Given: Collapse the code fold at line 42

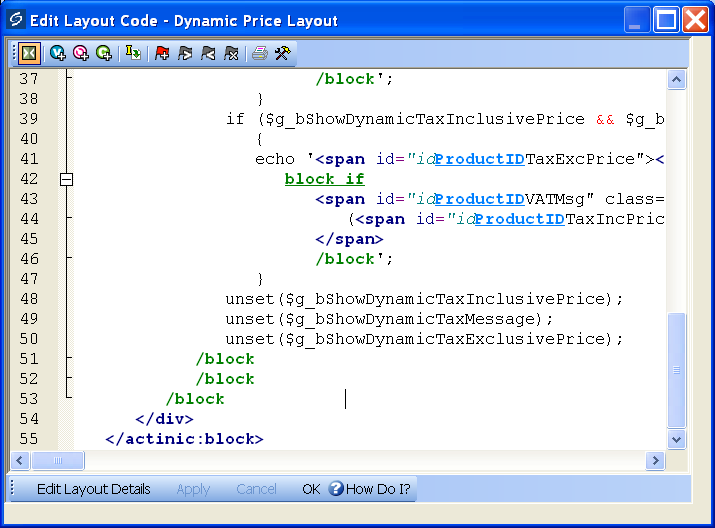Looking at the screenshot, I should [67, 179].
